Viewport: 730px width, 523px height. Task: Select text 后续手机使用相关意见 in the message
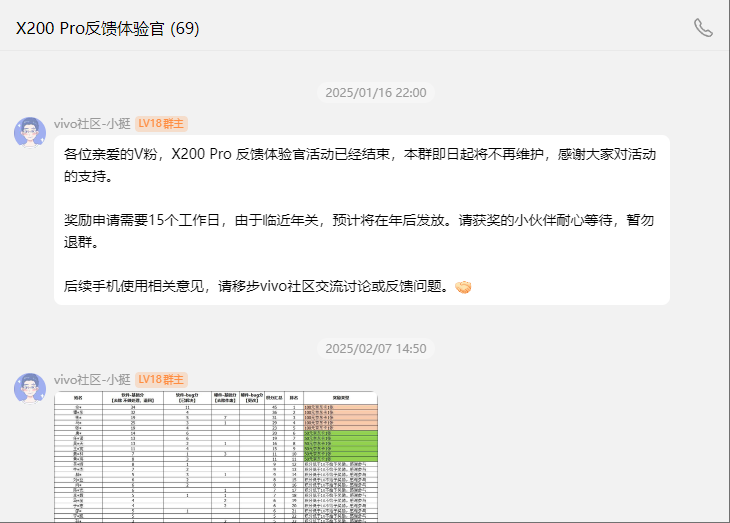(134, 286)
